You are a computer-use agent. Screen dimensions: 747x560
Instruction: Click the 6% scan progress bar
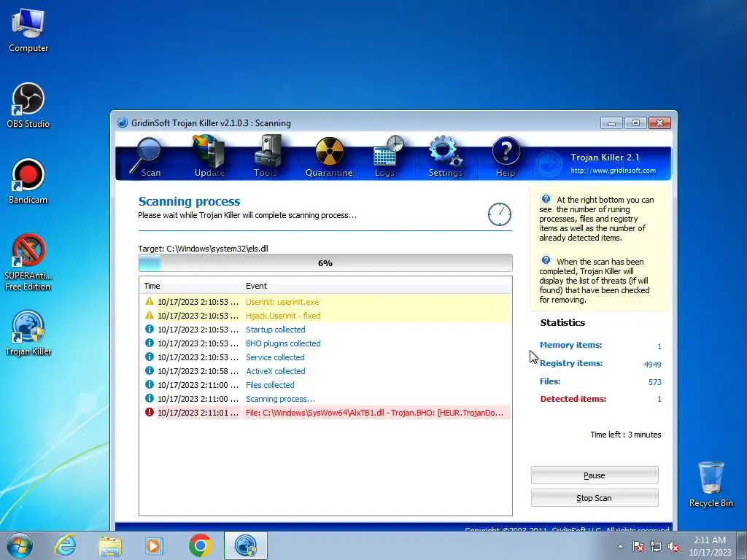point(325,262)
